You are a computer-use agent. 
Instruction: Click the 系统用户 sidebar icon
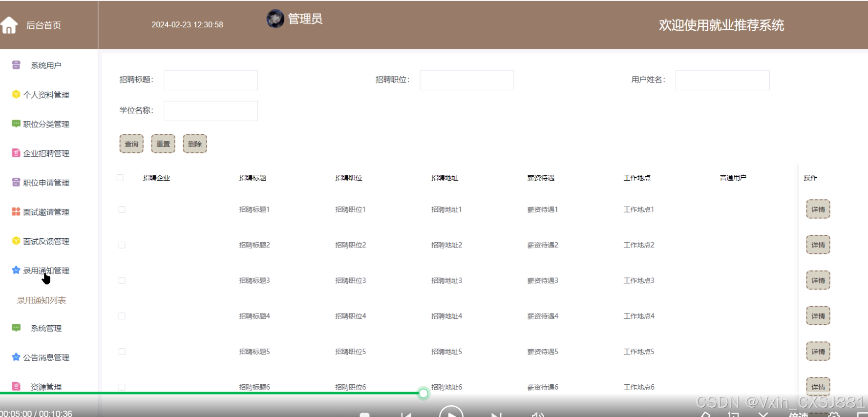tap(16, 65)
